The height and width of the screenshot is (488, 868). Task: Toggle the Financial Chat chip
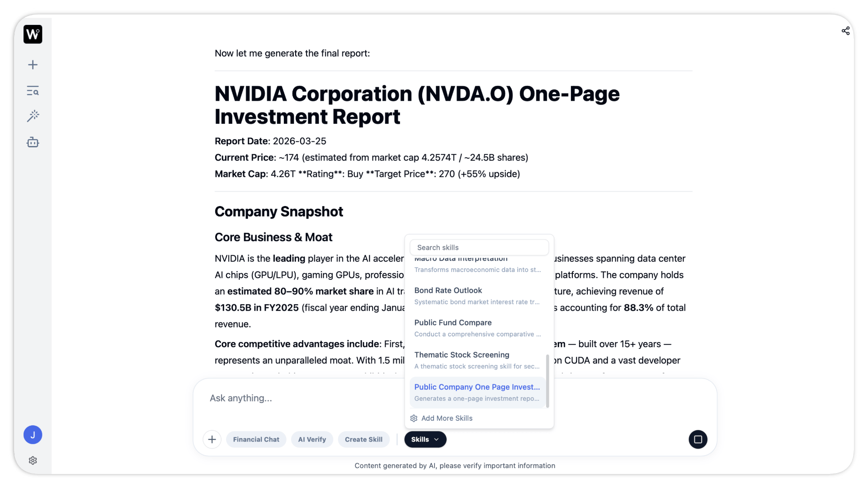click(x=256, y=439)
